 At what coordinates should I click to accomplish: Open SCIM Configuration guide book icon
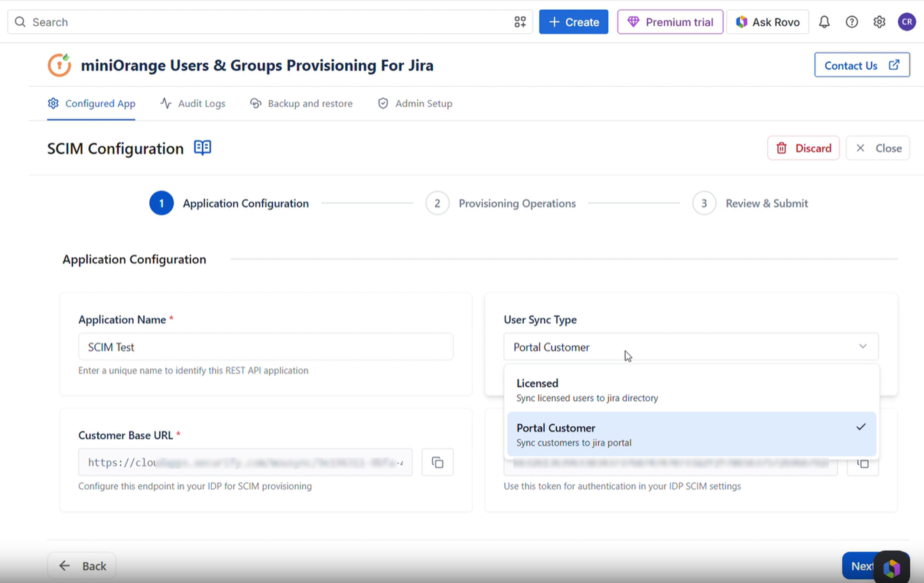point(202,148)
